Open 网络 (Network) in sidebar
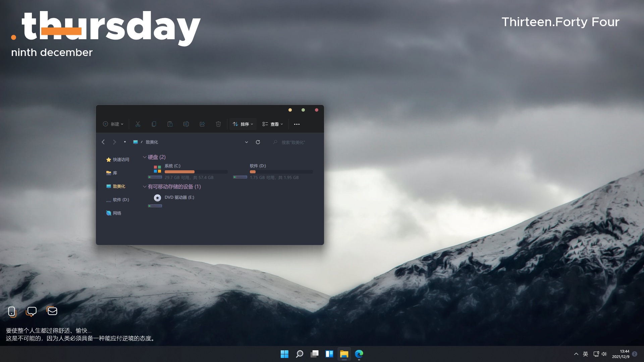 (116, 213)
